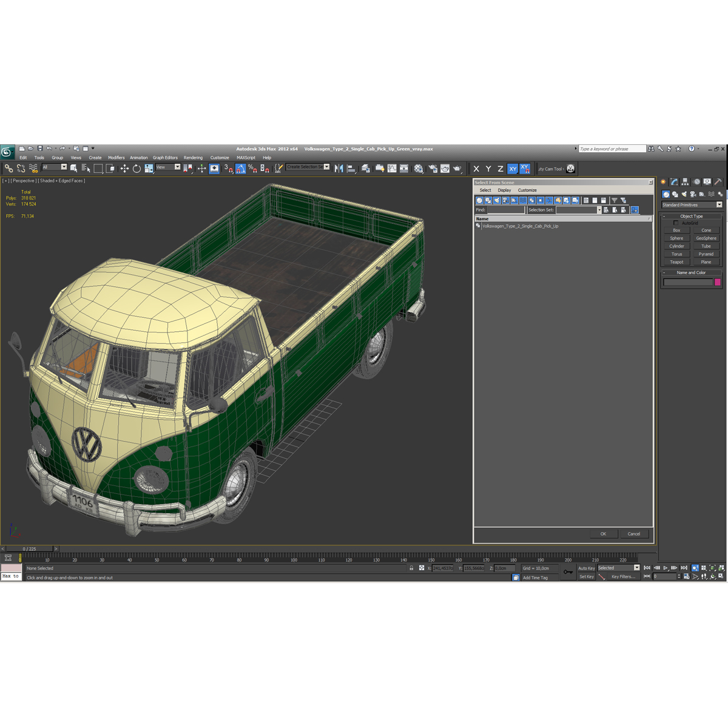Toggle the Percent Snap icon

[252, 168]
